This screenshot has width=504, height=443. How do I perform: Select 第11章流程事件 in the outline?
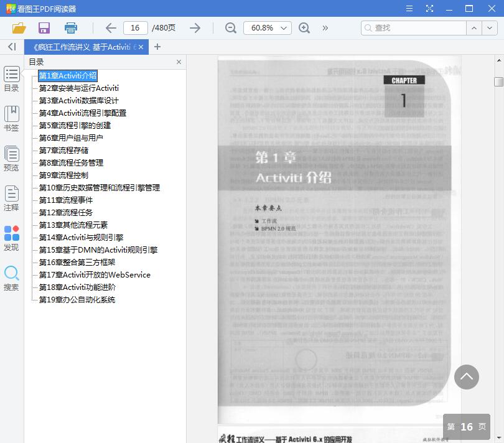click(66, 200)
